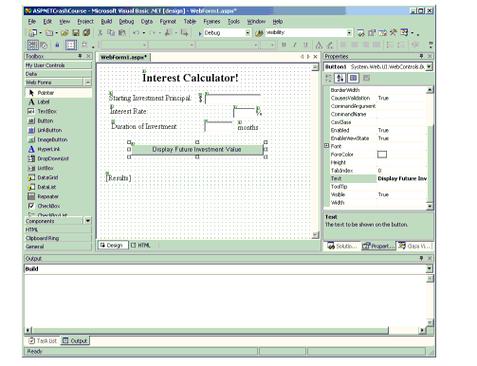Open the Tools menu
The image size is (477, 366).
pyautogui.click(x=234, y=21)
